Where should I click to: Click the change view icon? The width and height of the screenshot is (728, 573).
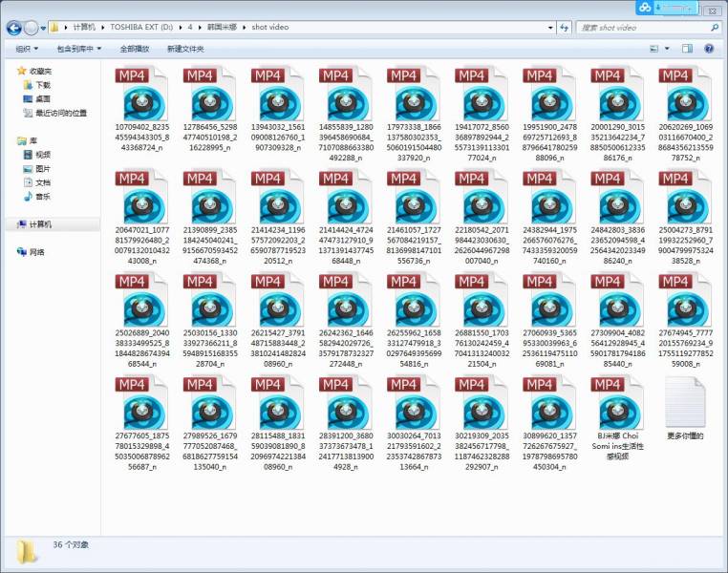(653, 48)
